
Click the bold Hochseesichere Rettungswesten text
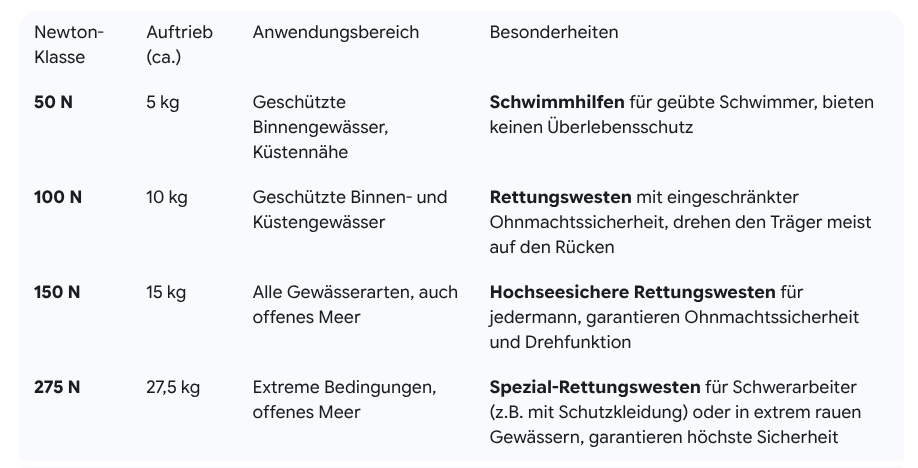[x=632, y=292]
